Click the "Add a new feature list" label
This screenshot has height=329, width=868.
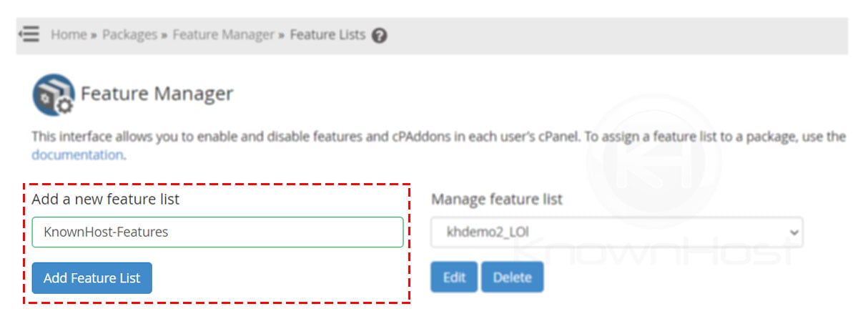click(x=106, y=200)
